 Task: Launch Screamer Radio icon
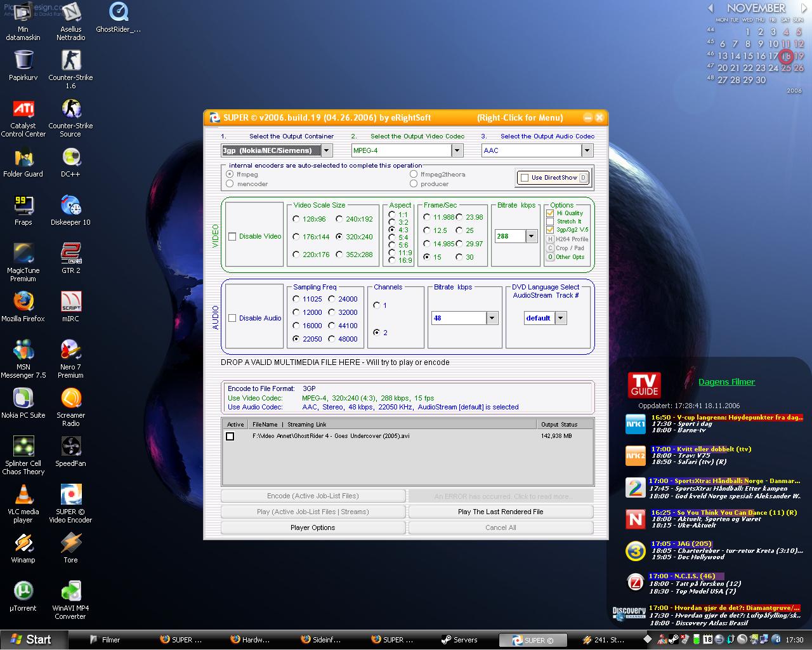click(x=70, y=408)
